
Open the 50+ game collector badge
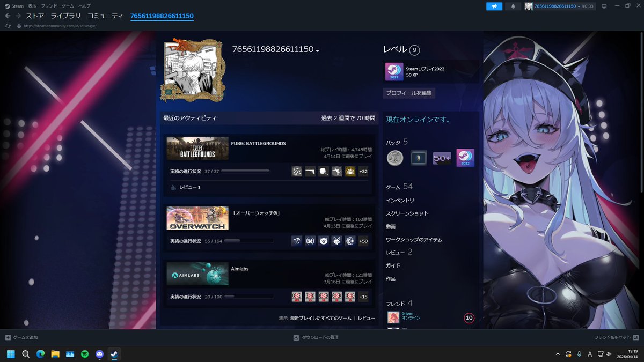coord(442,158)
